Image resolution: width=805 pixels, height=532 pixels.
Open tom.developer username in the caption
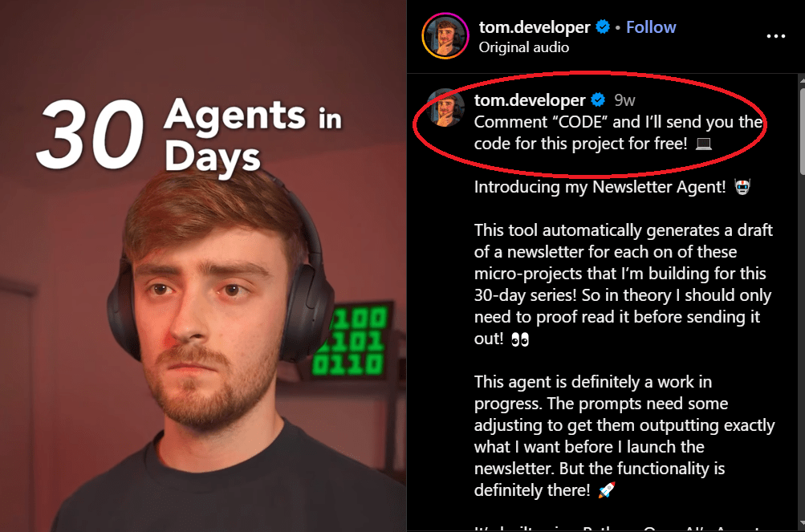[x=529, y=99]
